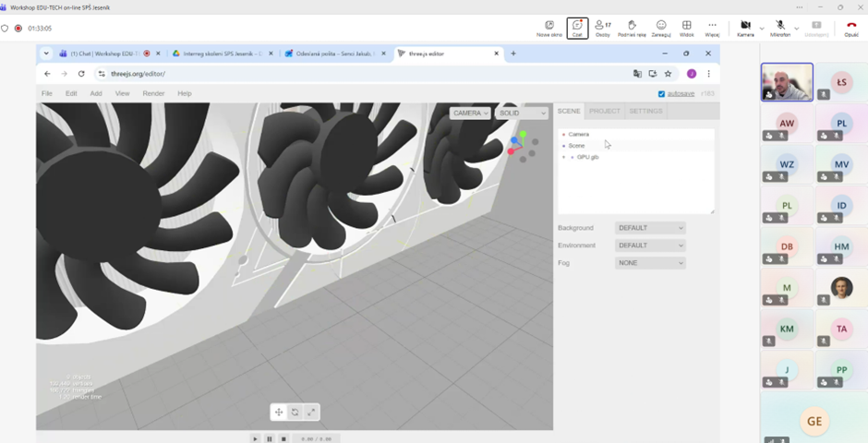Click the viewport orientation gizmo
The width and height of the screenshot is (868, 443).
(x=522, y=146)
